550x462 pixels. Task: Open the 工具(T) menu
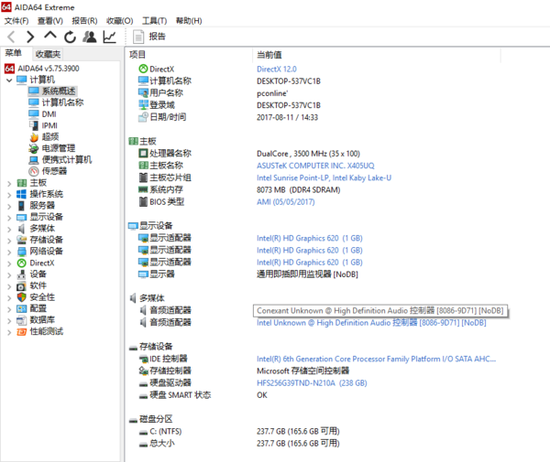[x=154, y=21]
